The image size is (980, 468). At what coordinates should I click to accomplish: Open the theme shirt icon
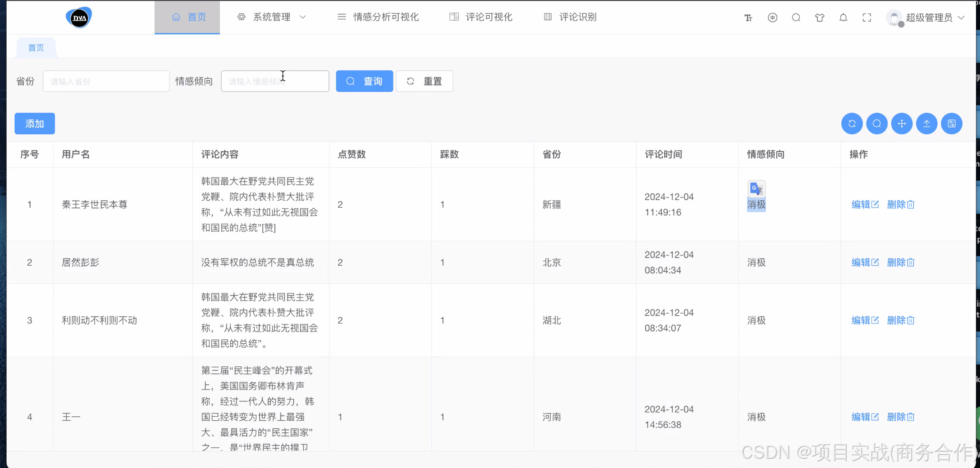point(820,18)
